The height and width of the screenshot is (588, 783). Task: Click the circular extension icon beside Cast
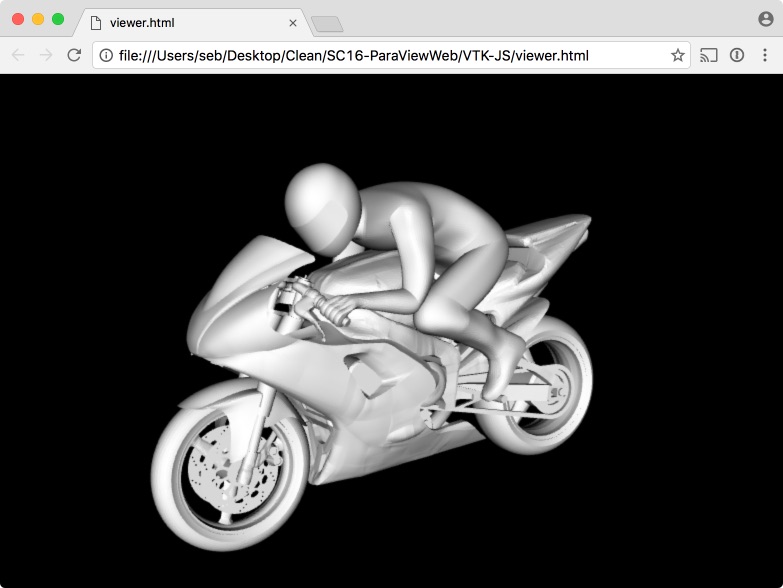(x=737, y=55)
